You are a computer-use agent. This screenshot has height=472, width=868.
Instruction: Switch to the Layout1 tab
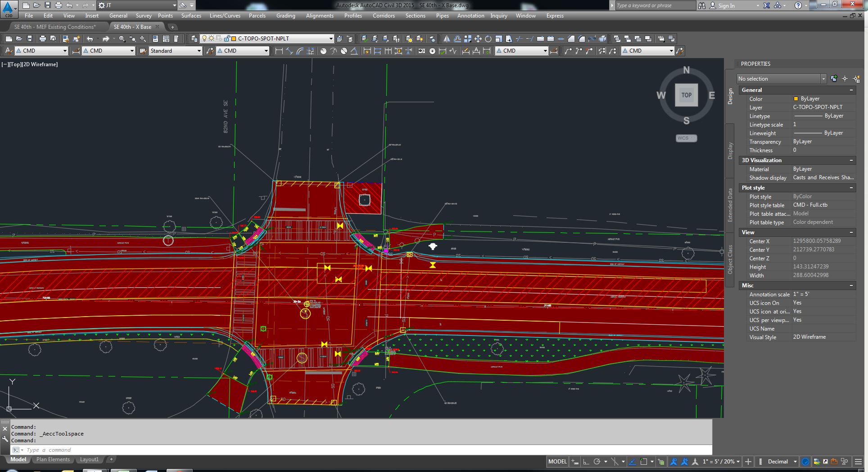point(89,459)
